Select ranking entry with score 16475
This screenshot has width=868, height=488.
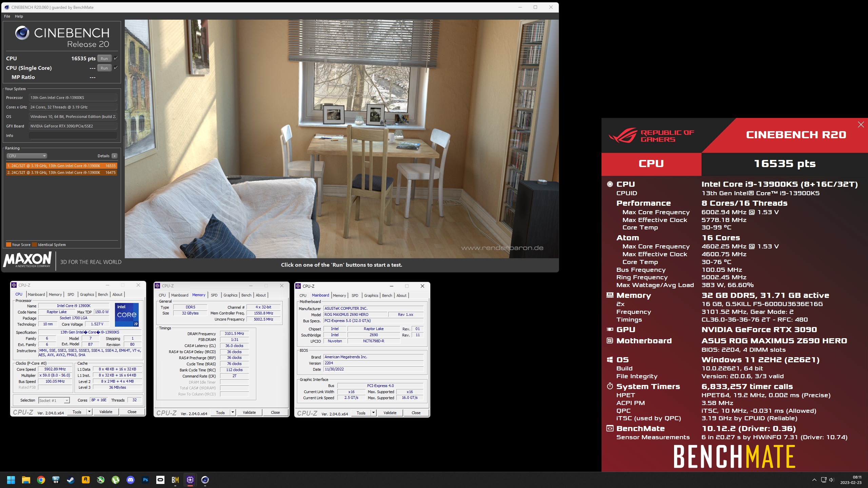coord(61,172)
